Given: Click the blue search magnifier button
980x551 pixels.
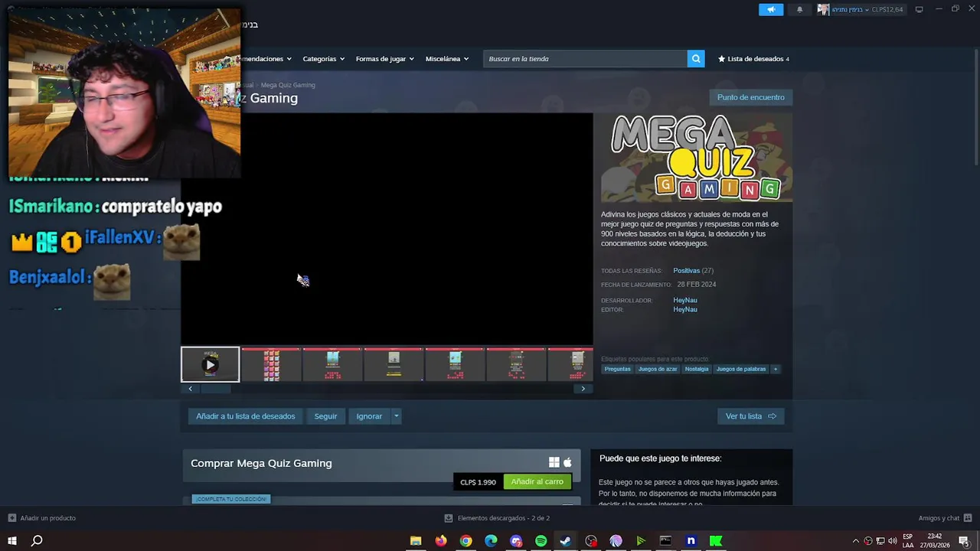Looking at the screenshot, I should [x=696, y=59].
